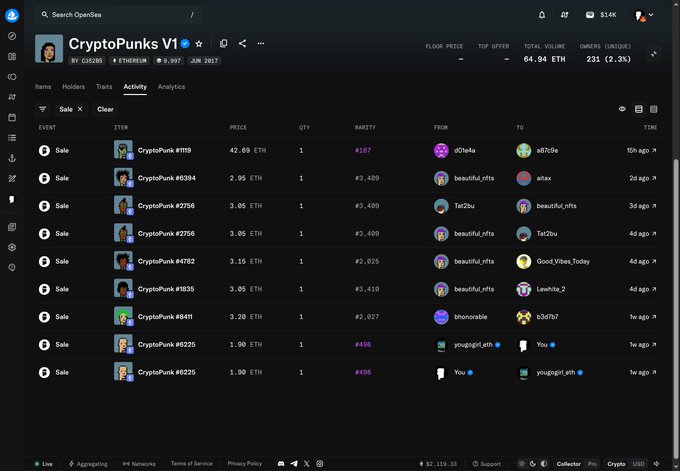Open the settings gear in sidebar
The width and height of the screenshot is (680, 471).
(12, 247)
